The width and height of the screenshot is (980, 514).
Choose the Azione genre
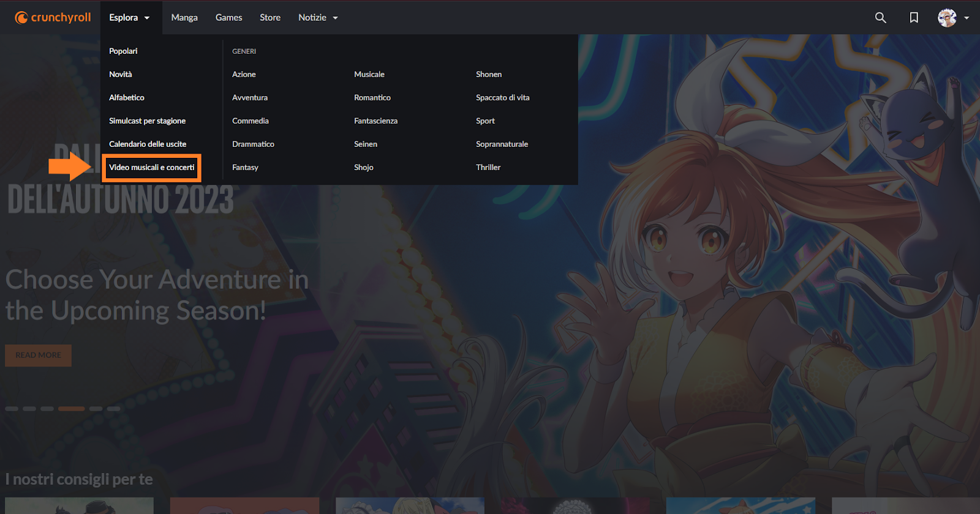coord(244,74)
